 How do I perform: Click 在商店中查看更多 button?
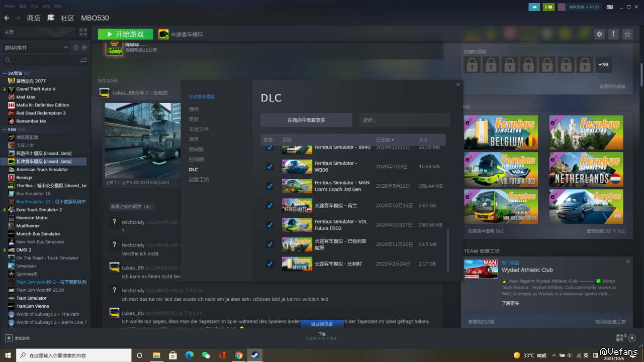pos(306,120)
